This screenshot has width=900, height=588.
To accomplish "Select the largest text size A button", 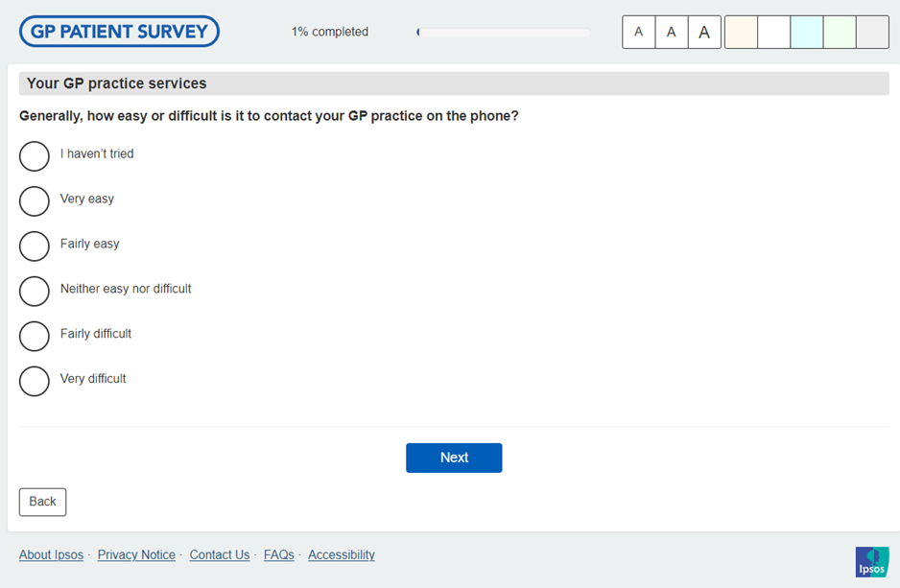I will click(704, 32).
